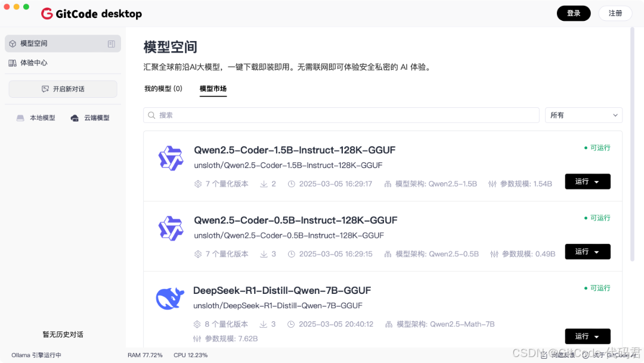Viewport: 644px width, 363px height.
Task: Click the CPU 12.23% status
Action: [x=191, y=355]
